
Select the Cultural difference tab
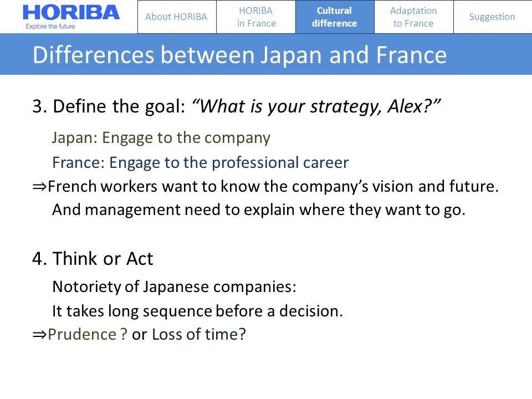click(335, 17)
